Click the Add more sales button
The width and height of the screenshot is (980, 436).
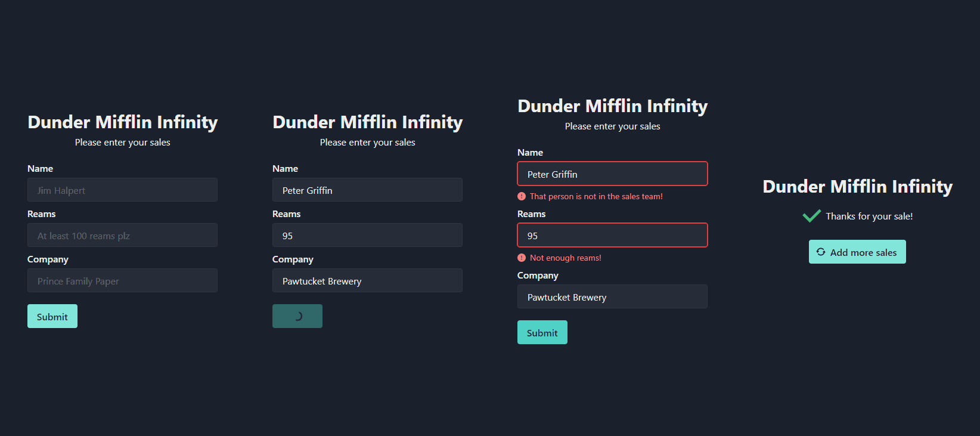pos(857,252)
